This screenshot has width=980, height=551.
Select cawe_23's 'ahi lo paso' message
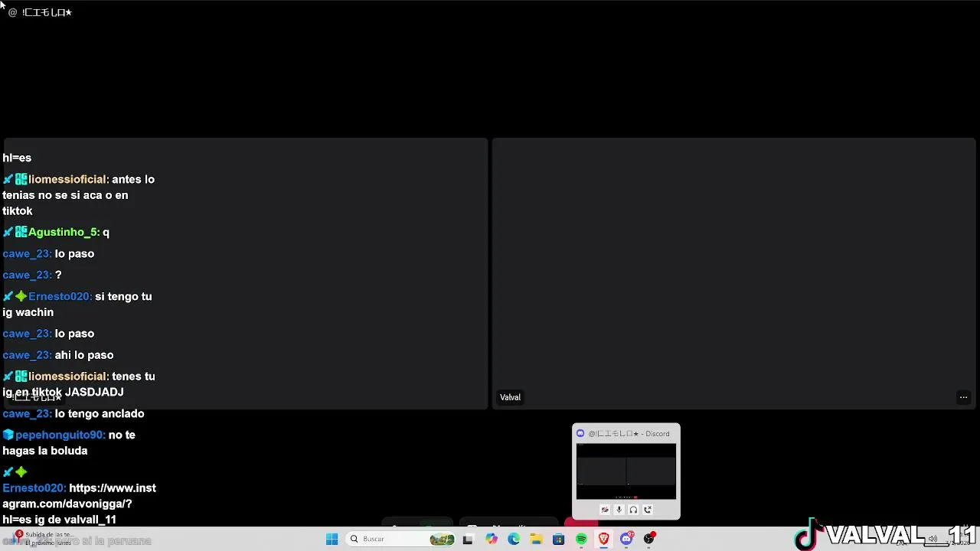[58, 355]
